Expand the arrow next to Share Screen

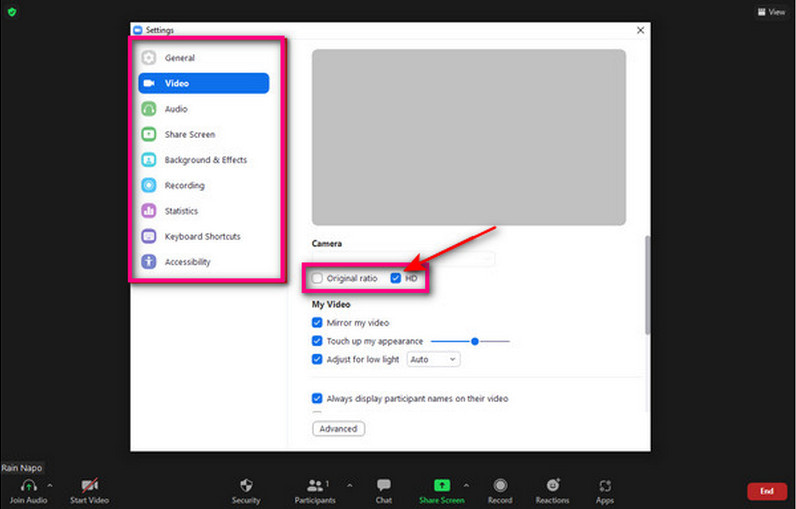(466, 484)
